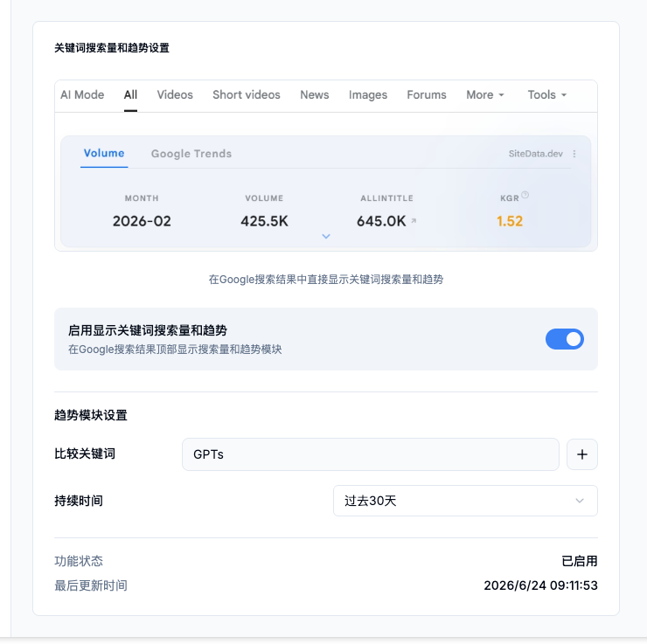
Task: Click the 已启用 status text
Action: click(x=580, y=561)
